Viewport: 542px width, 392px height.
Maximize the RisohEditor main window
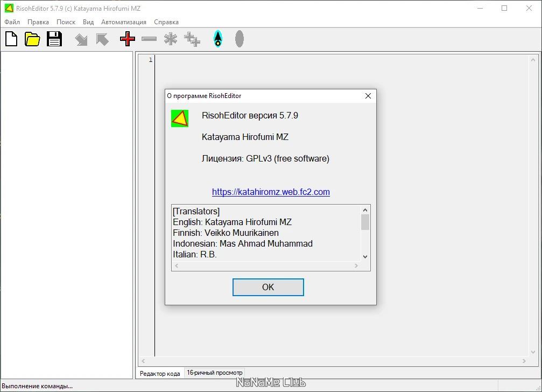click(504, 8)
